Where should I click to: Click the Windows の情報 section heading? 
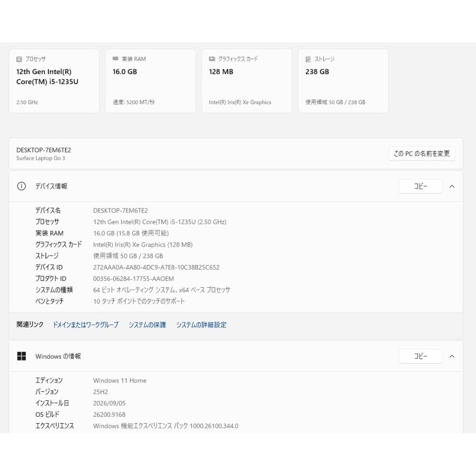point(58,356)
